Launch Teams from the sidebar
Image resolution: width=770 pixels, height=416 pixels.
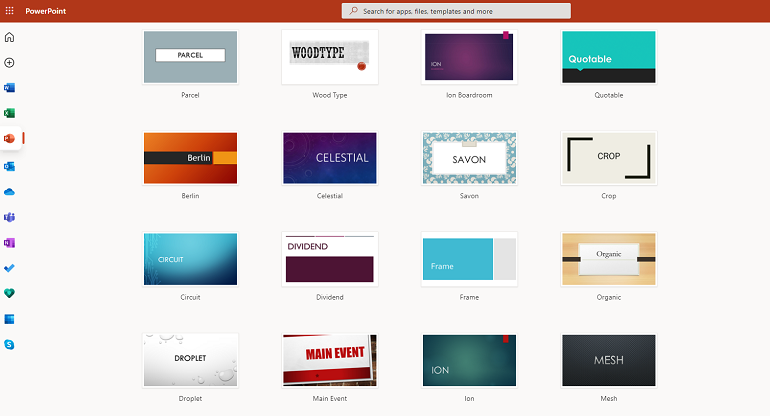click(x=9, y=217)
